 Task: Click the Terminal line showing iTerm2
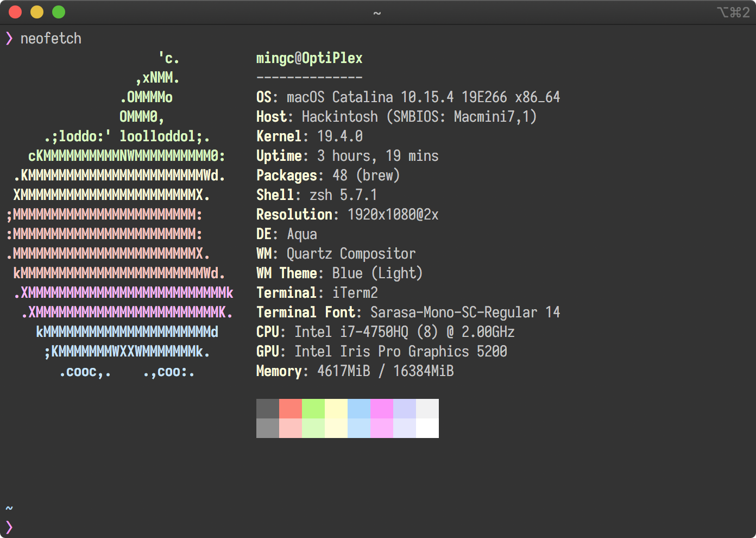[317, 293]
